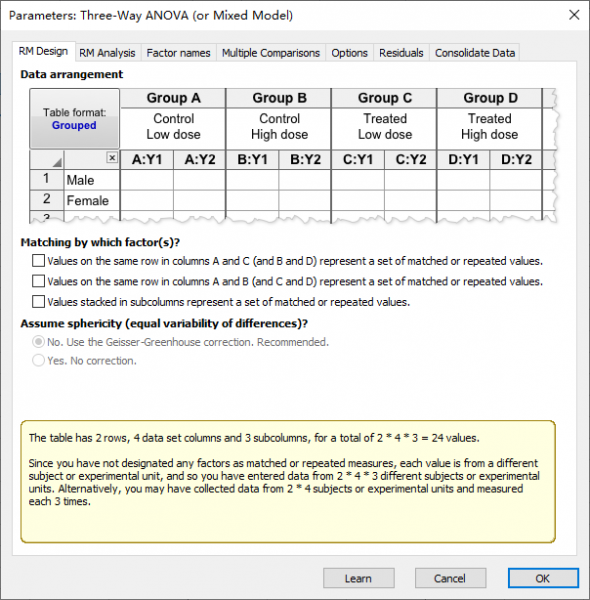The image size is (590, 600).
Task: Click the Male row title
Action: (x=92, y=180)
